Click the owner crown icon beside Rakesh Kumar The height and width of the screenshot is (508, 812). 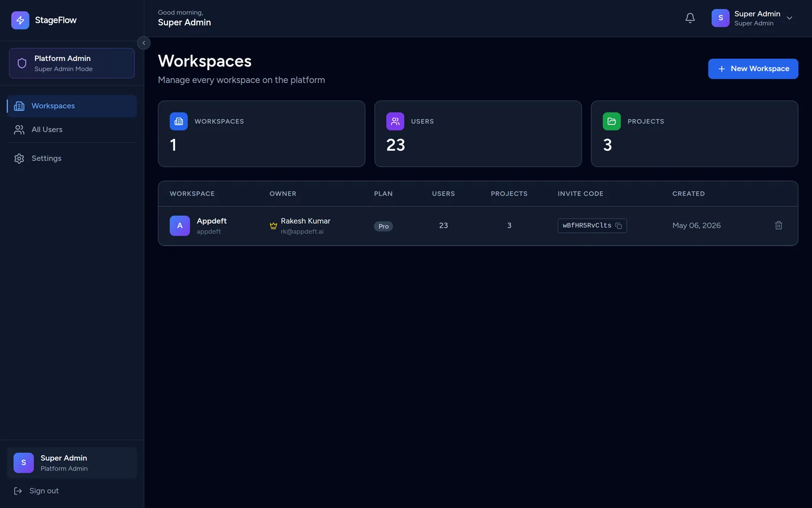[x=274, y=226]
